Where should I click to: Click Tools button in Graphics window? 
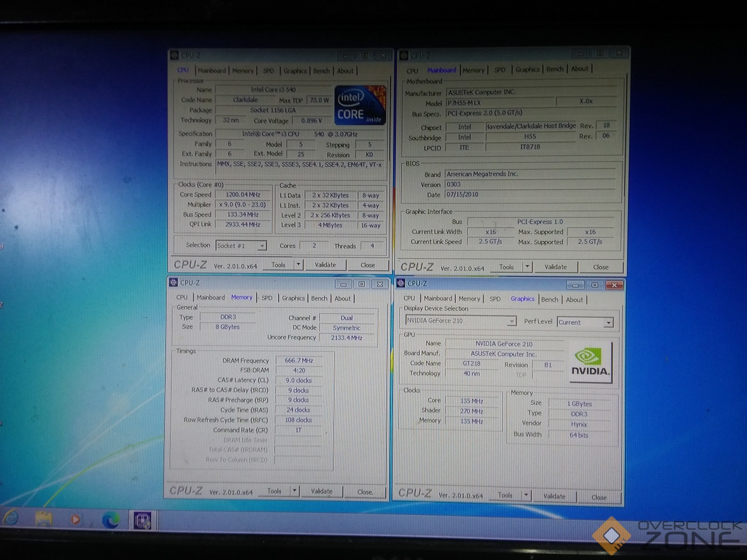[505, 495]
